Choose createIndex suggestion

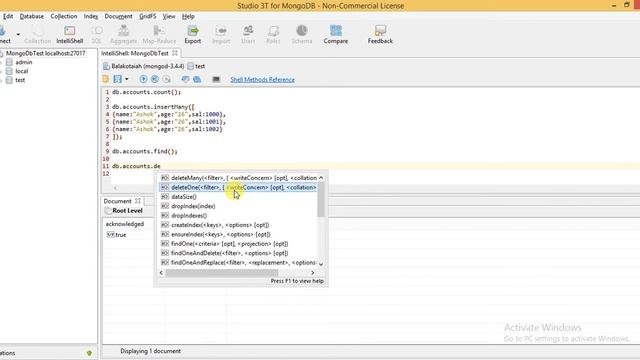(239, 225)
